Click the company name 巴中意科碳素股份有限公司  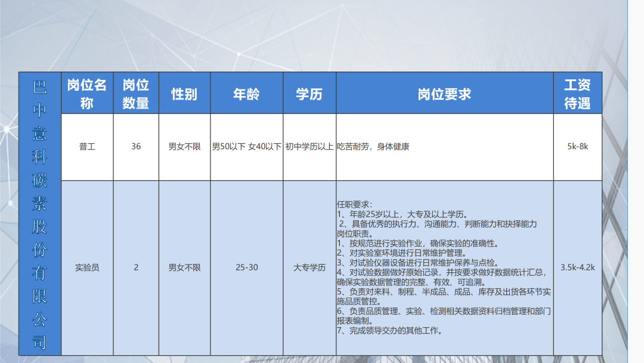click(x=40, y=214)
